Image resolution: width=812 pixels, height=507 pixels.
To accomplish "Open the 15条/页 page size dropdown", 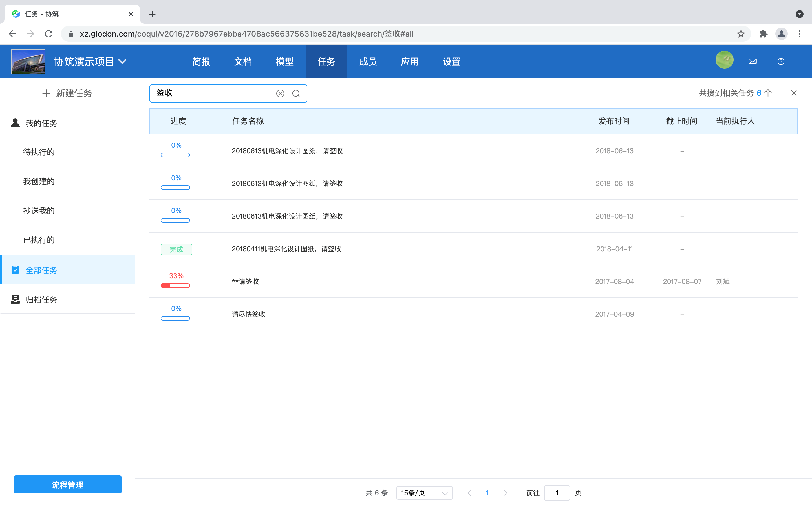I will [x=424, y=493].
